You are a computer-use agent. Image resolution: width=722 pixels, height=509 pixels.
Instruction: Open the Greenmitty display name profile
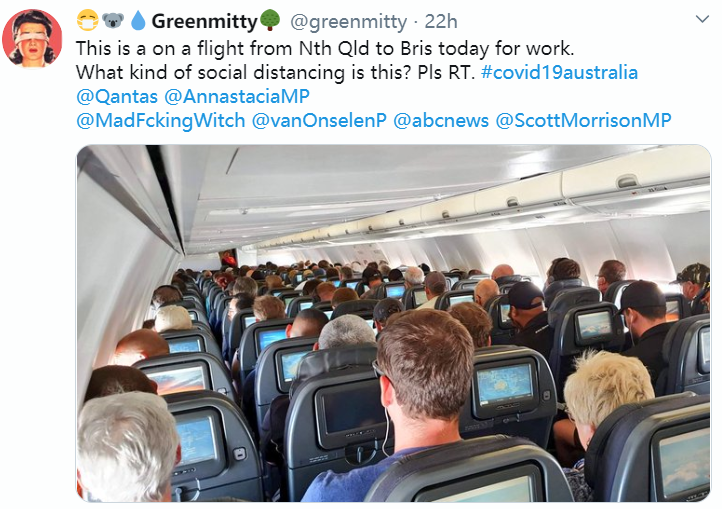point(204,21)
